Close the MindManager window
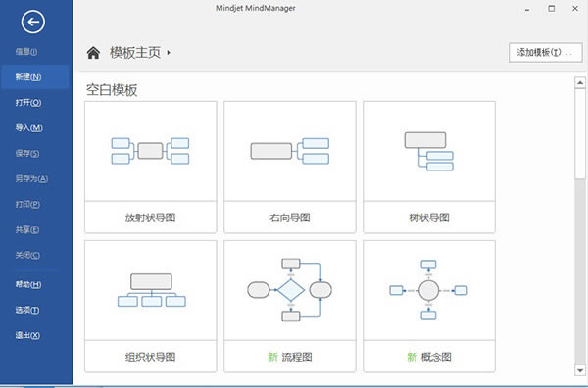The height and width of the screenshot is (388, 588). (575, 8)
